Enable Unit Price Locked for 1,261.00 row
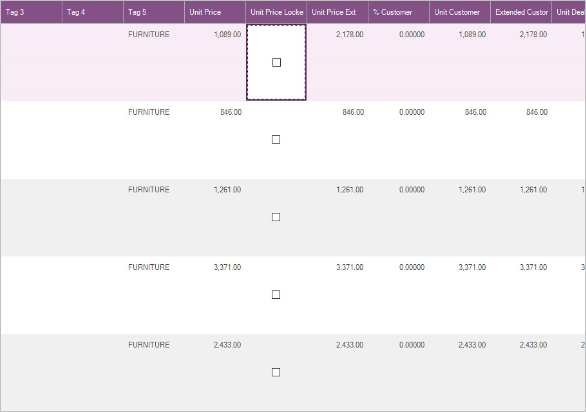The height and width of the screenshot is (412, 586). coord(276,217)
